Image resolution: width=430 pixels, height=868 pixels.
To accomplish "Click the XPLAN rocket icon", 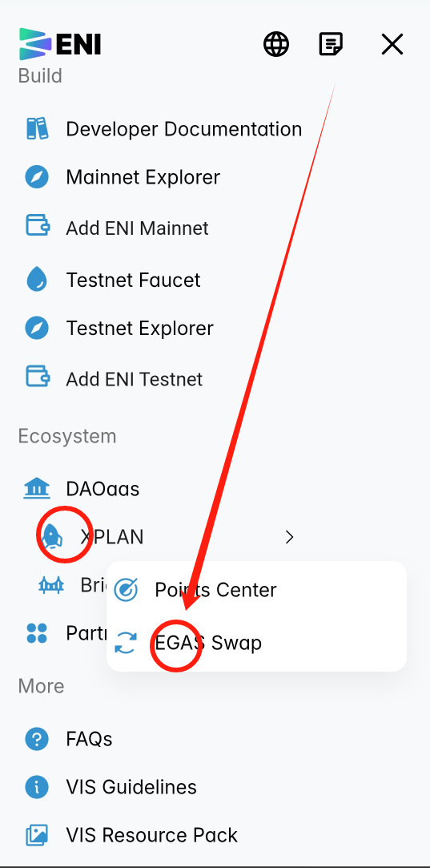I will 51,536.
